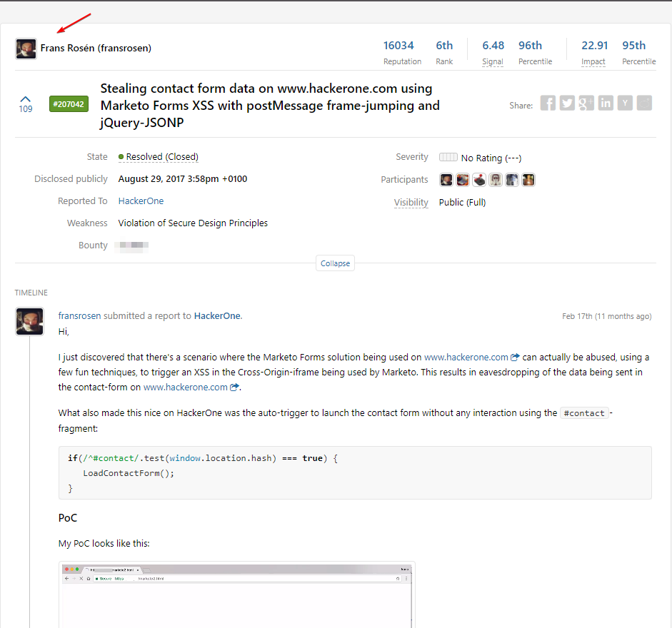Image resolution: width=672 pixels, height=628 pixels.
Task: Share the report on Twitter
Action: 567,103
